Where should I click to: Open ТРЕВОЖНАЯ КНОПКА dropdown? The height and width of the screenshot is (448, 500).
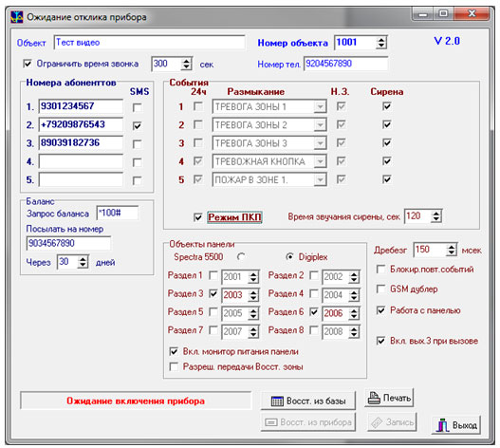coord(320,161)
